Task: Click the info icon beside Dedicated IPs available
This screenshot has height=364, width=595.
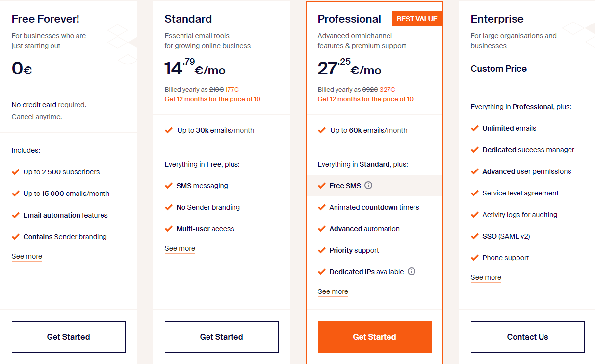Action: click(412, 271)
